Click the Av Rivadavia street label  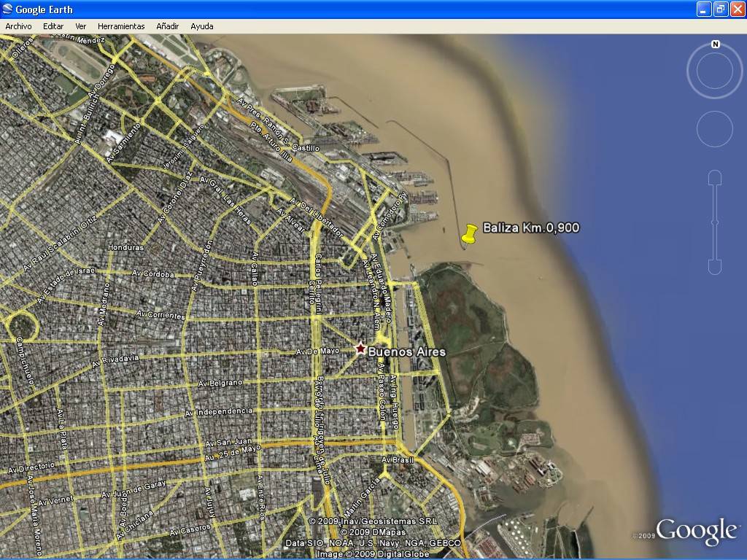[x=115, y=361]
